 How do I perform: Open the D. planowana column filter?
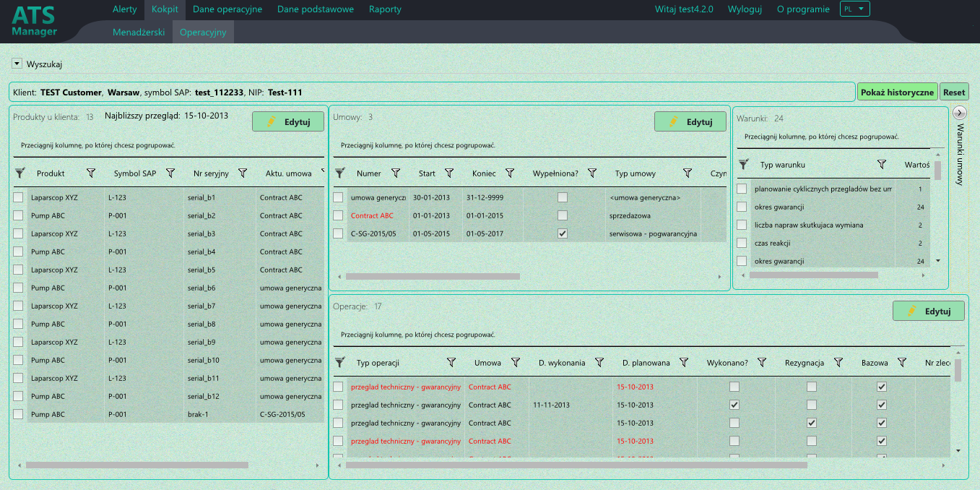pos(684,363)
